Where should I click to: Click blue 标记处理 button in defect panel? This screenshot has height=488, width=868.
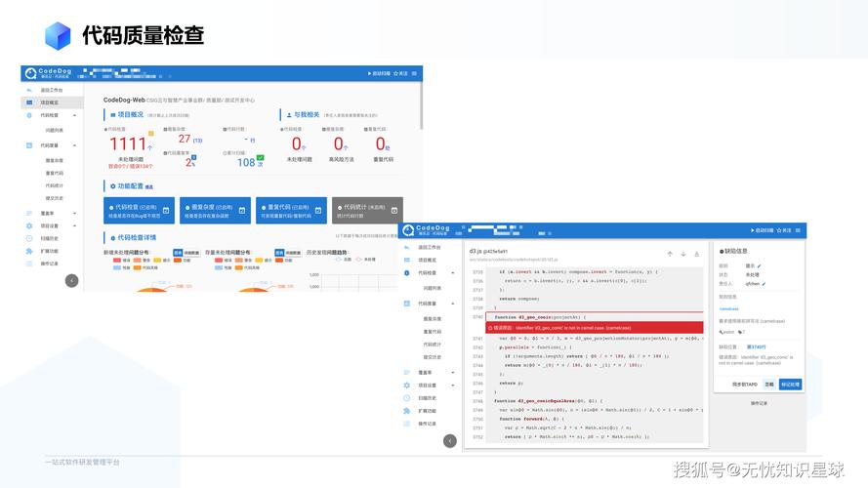click(x=790, y=384)
